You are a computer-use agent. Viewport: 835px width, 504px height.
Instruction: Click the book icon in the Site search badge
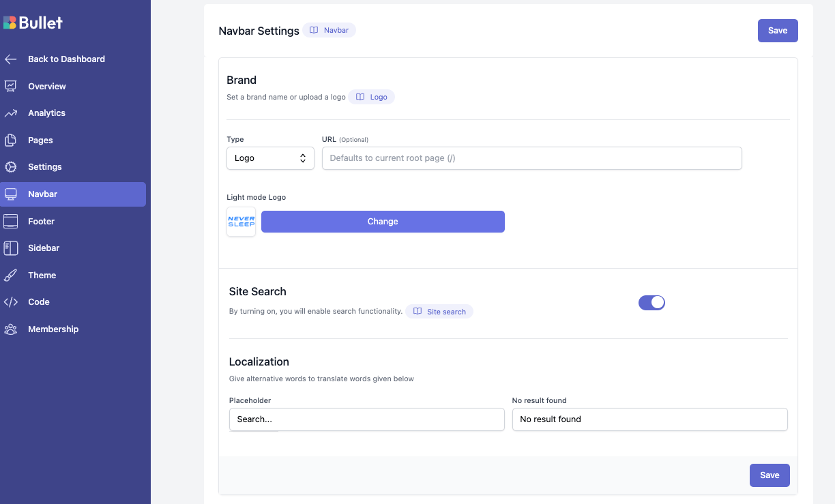[x=417, y=311]
